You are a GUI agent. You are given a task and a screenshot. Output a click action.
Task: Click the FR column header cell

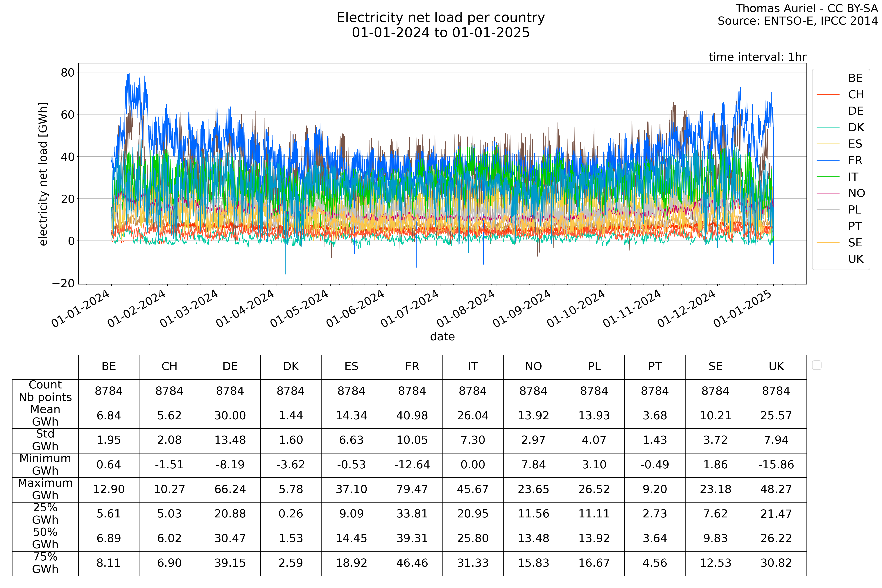(412, 367)
